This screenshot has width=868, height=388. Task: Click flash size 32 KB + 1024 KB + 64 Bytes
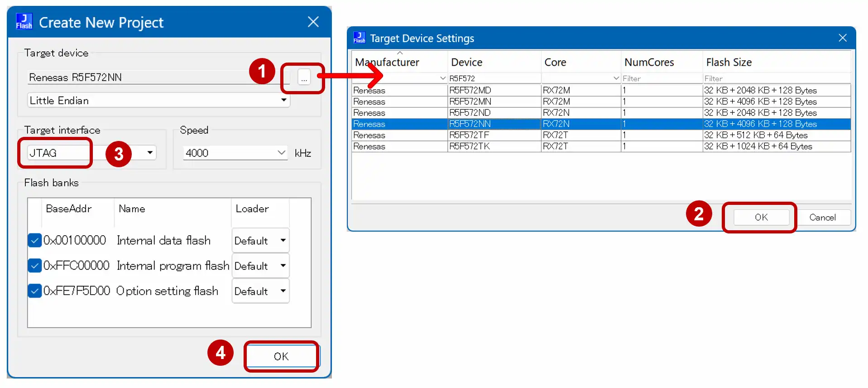point(777,146)
